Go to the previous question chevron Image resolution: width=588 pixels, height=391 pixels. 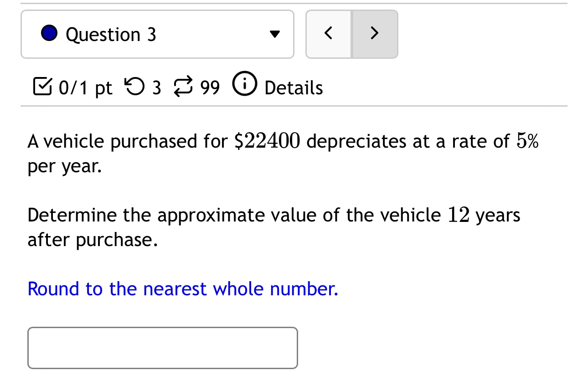(x=328, y=34)
